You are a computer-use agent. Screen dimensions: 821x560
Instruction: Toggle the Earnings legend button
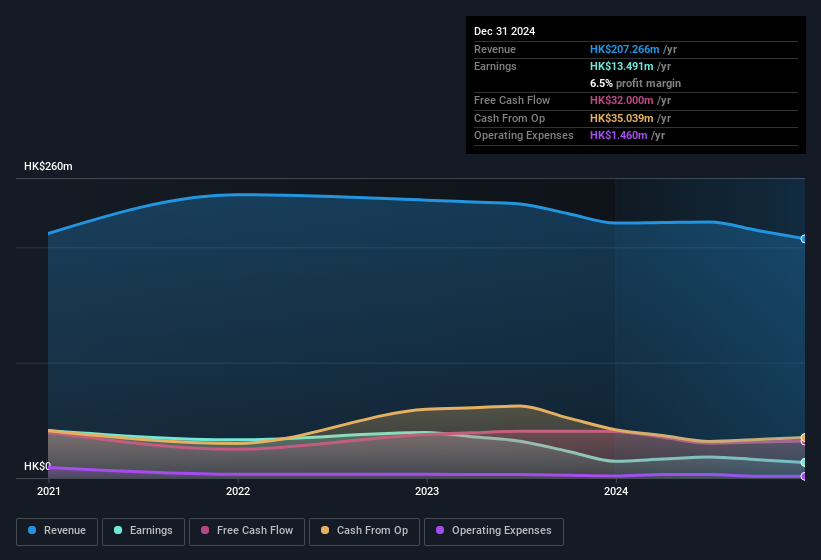(143, 531)
